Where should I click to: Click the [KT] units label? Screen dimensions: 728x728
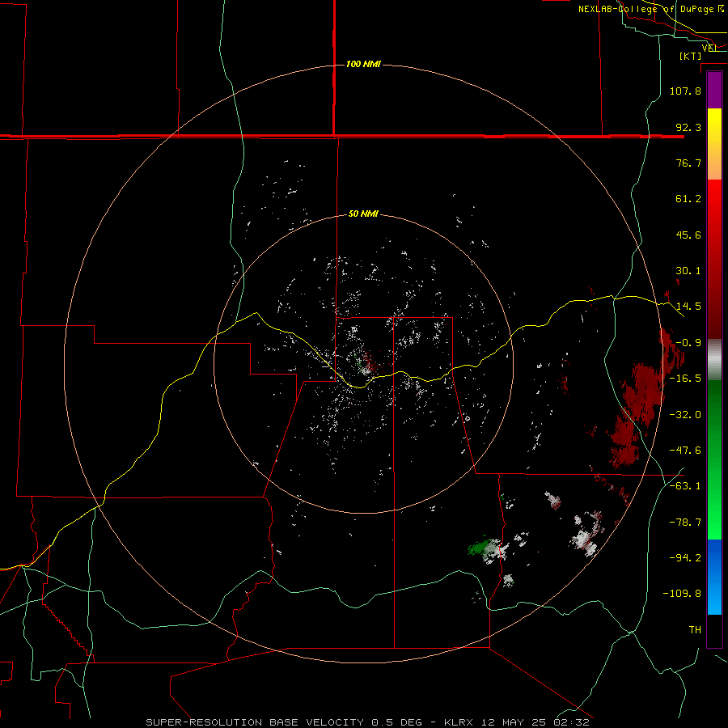click(x=691, y=56)
